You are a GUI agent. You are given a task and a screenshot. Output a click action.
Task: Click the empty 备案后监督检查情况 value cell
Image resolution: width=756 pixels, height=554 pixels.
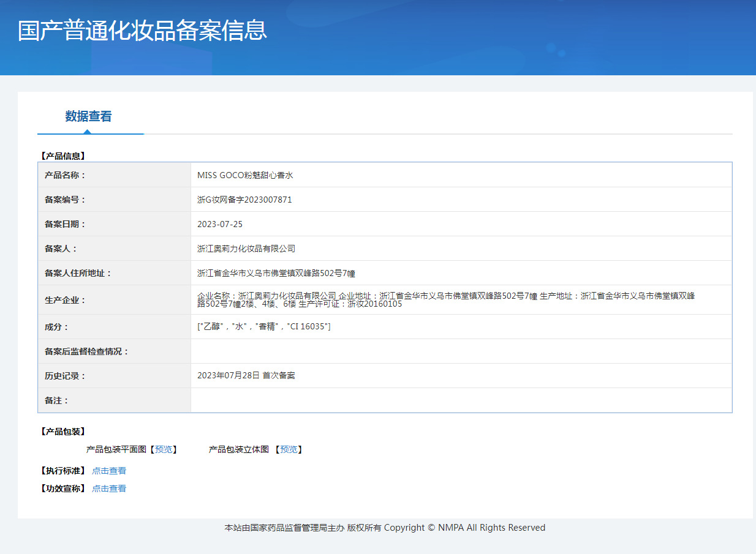pos(461,351)
